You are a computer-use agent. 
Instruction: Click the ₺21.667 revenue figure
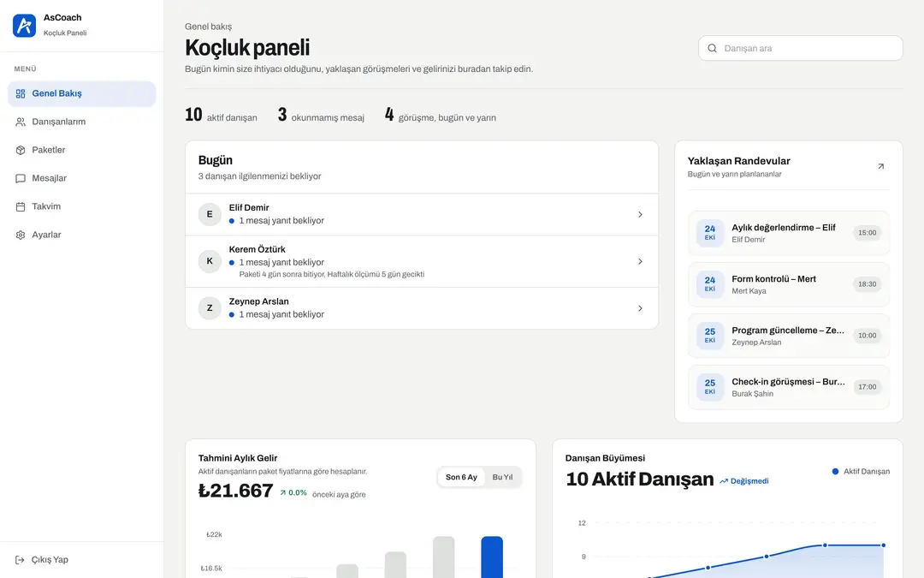pos(236,491)
